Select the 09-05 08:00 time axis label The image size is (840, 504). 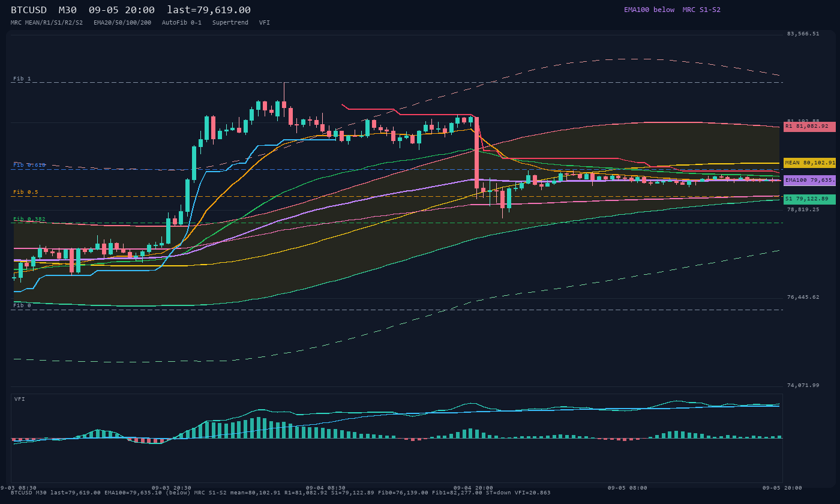click(628, 488)
